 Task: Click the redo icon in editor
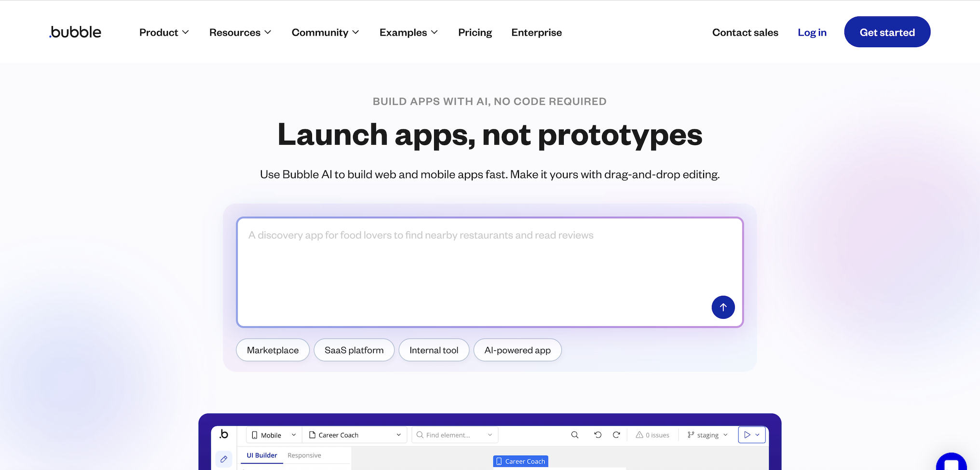click(x=616, y=435)
